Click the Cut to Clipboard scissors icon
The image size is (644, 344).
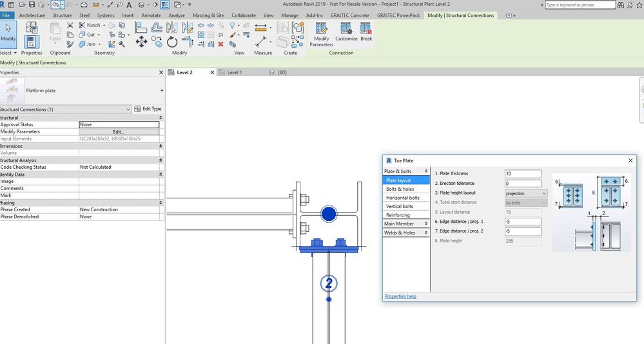click(70, 26)
